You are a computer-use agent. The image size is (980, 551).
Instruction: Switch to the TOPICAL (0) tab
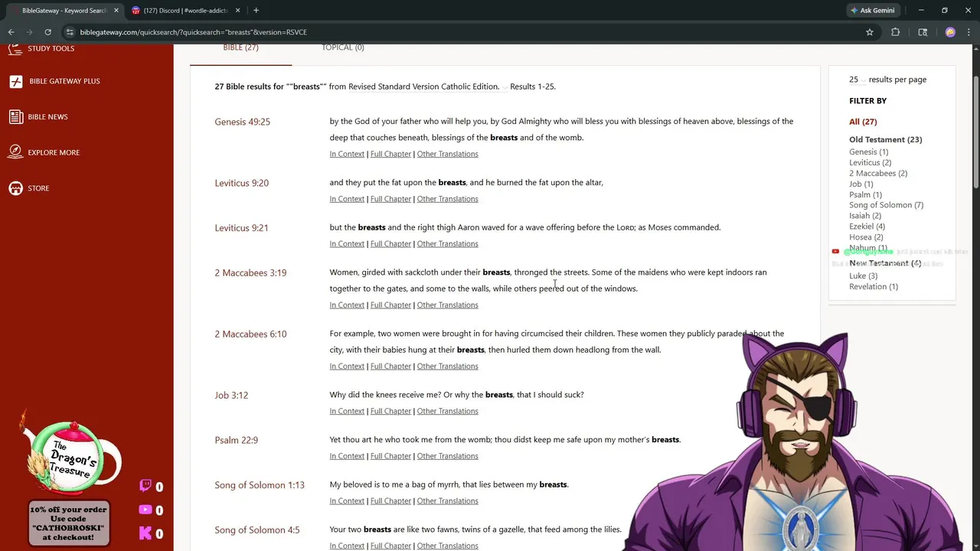pos(342,47)
